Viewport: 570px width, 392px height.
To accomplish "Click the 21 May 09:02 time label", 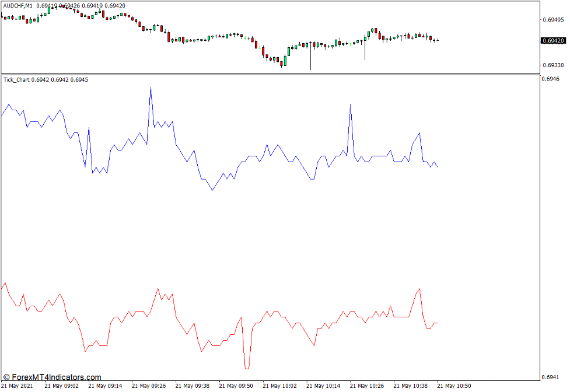I will pos(61,386).
